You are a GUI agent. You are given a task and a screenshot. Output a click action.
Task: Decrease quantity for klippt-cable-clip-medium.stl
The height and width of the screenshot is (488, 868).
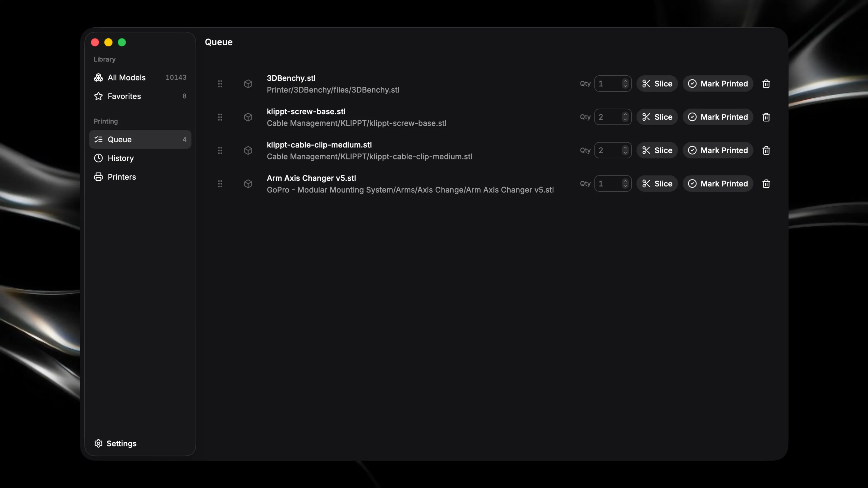click(626, 153)
